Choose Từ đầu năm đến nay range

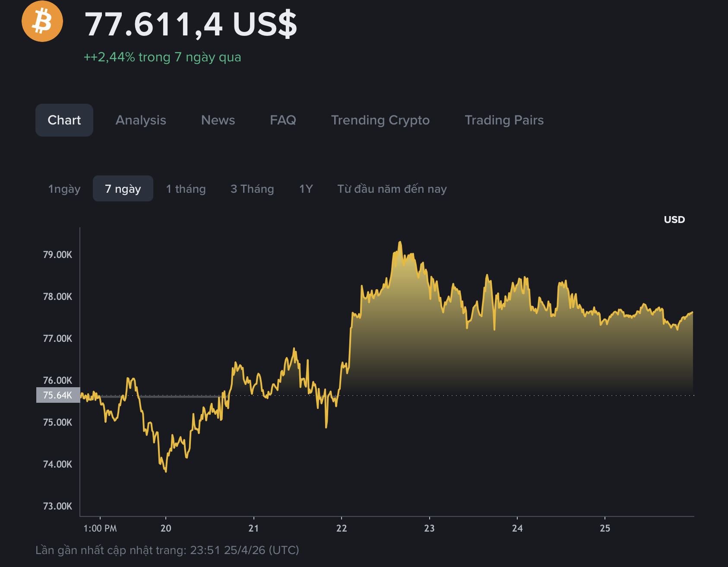click(x=392, y=188)
